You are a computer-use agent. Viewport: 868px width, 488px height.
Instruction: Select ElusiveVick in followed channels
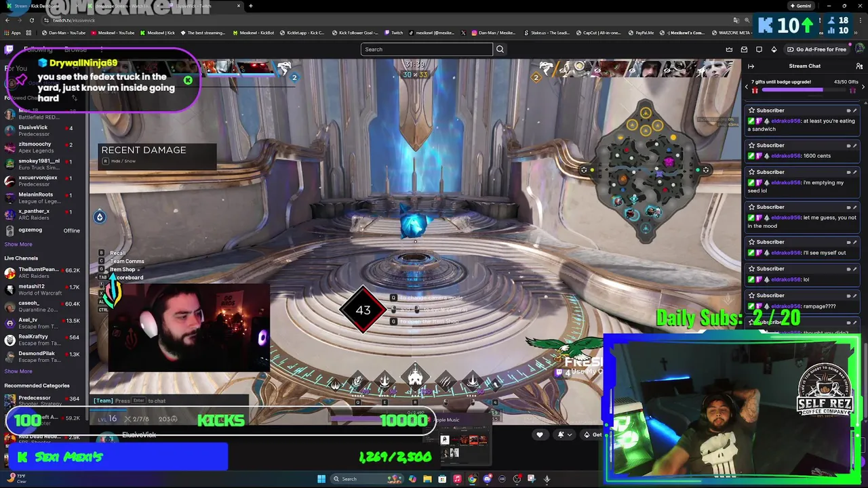[42, 130]
